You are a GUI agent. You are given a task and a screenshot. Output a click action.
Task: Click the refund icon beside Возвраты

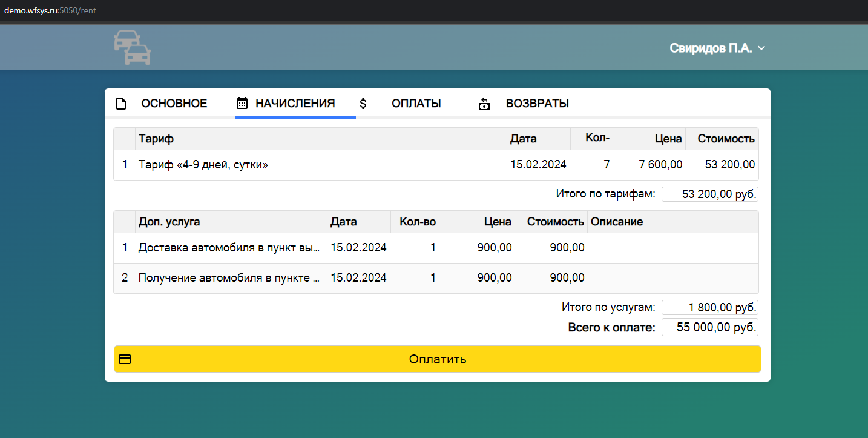coord(484,104)
